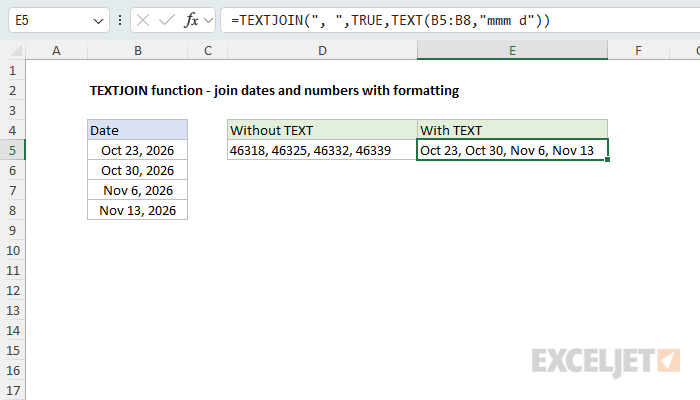Click cell 'Oct 23, 2026'
This screenshot has height=400, width=700.
point(138,150)
